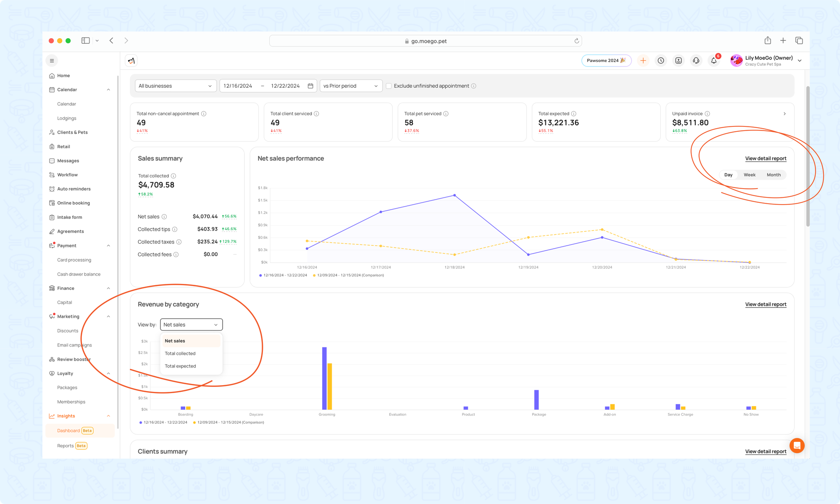The height and width of the screenshot is (504, 840).
Task: Click the download box icon in header
Action: (678, 61)
